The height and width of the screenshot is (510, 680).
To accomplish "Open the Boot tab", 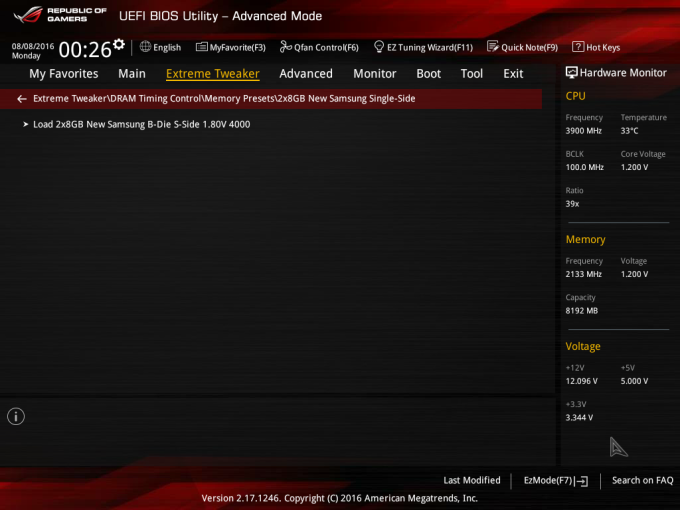I will [x=428, y=74].
